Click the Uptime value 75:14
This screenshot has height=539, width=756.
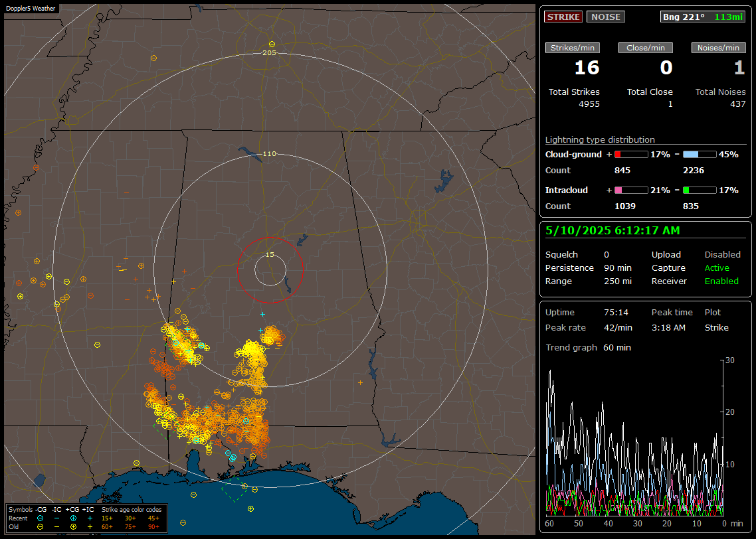[x=616, y=313]
